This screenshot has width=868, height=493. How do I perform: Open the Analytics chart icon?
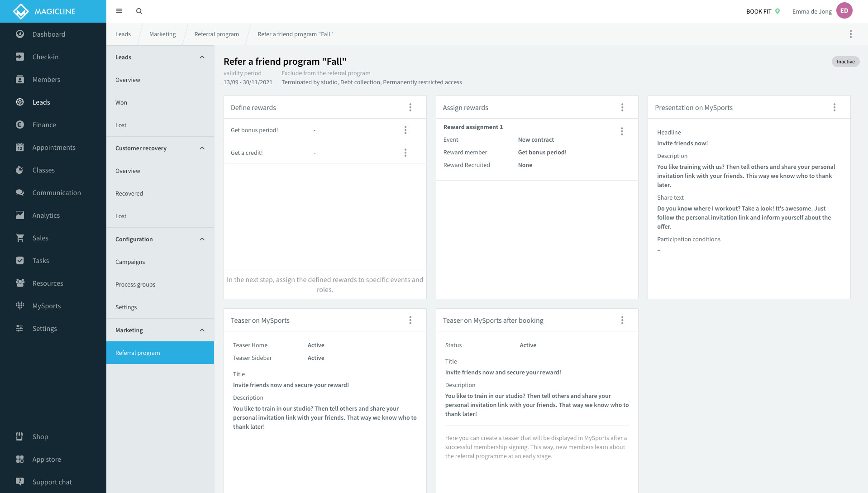pyautogui.click(x=20, y=215)
